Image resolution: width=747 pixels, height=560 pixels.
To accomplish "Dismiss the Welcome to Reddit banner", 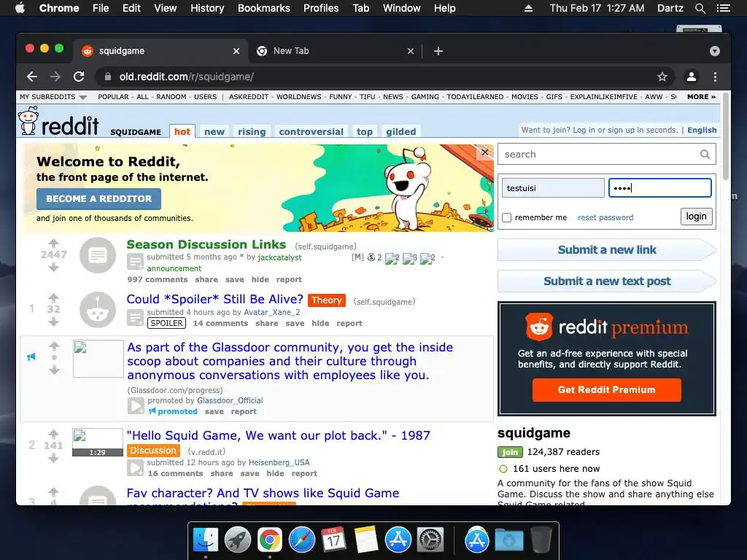I will coord(485,152).
